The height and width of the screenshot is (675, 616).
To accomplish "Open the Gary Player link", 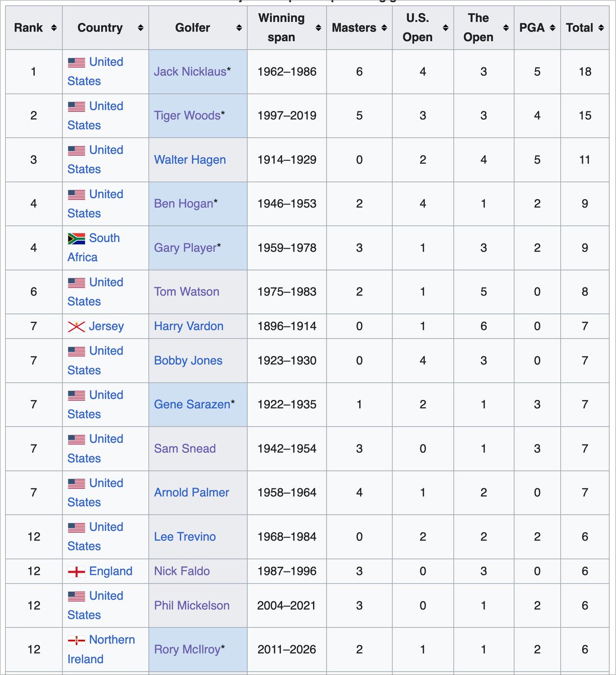I will tap(185, 247).
